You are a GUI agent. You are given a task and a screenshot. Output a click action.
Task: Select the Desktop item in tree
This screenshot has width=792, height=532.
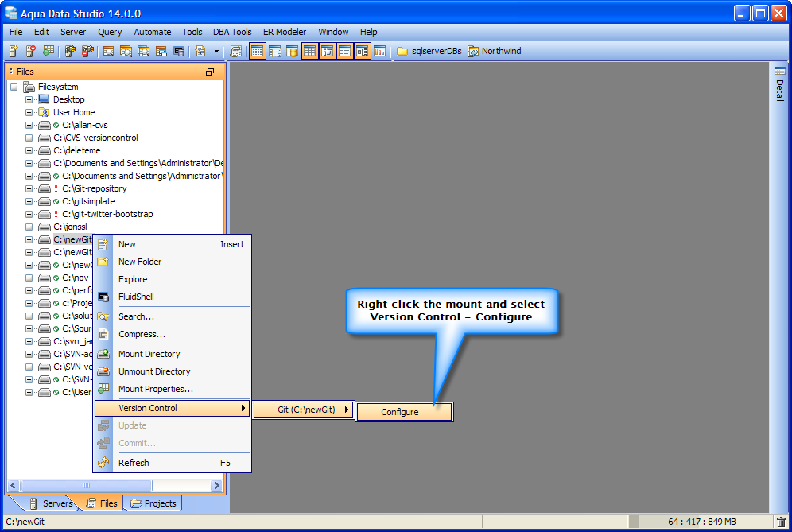point(68,99)
